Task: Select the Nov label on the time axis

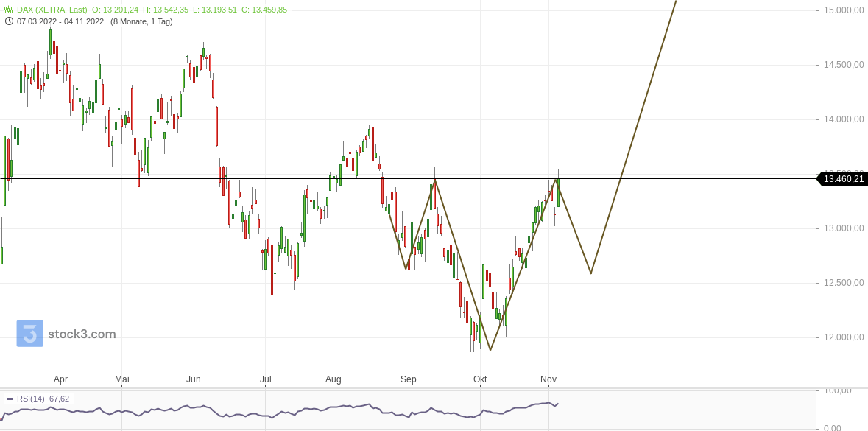Action: [x=548, y=379]
